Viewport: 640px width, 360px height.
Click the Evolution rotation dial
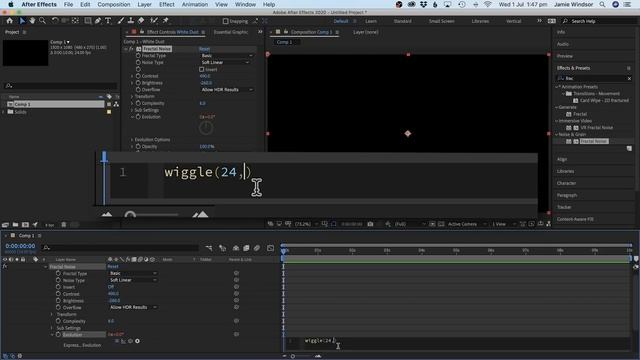tap(206, 128)
